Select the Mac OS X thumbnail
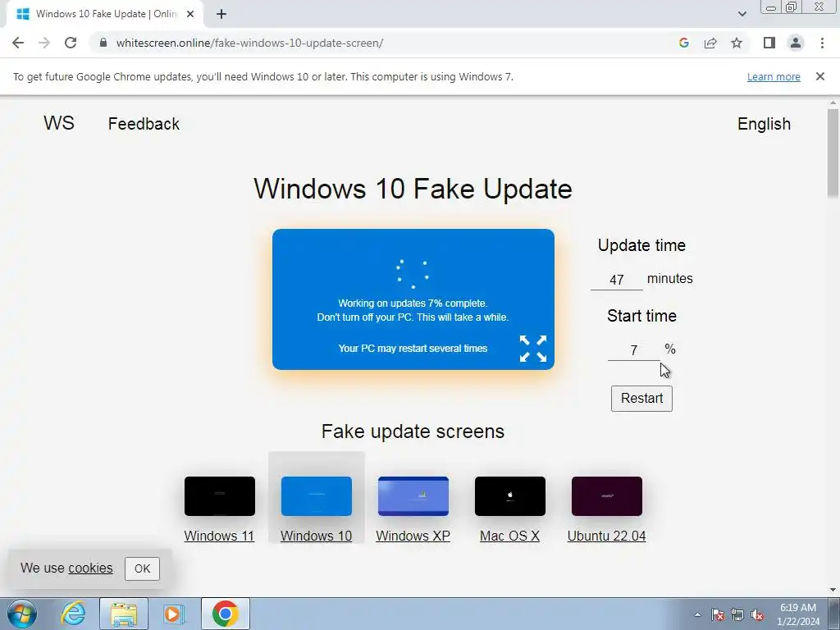Screen dimensions: 840x630 coord(510,496)
